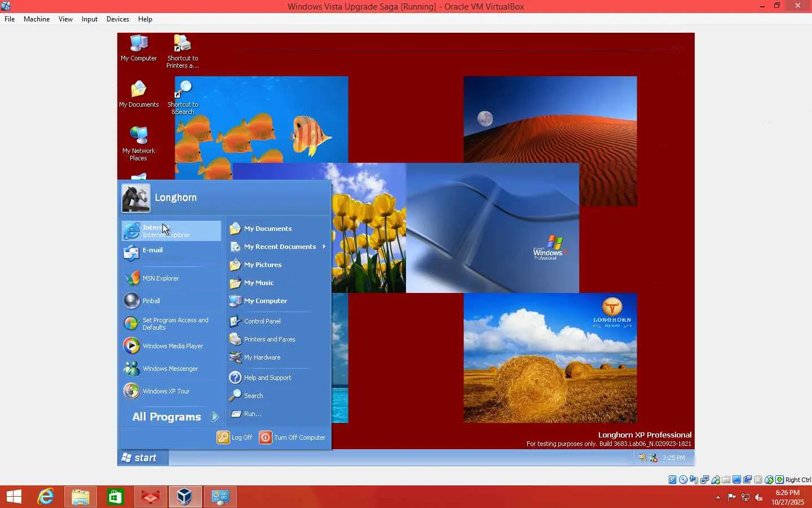
Task: Open Search from the Start menu
Action: [278, 396]
